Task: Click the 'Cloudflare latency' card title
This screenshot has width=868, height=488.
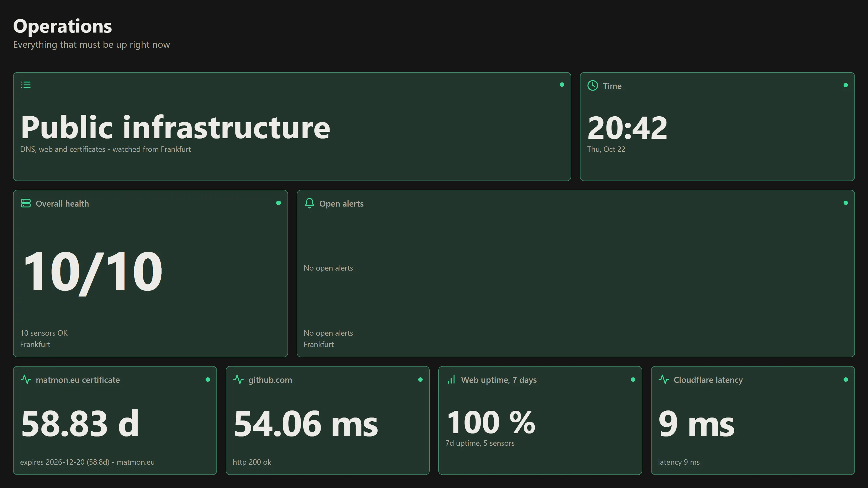Action: [x=708, y=380]
